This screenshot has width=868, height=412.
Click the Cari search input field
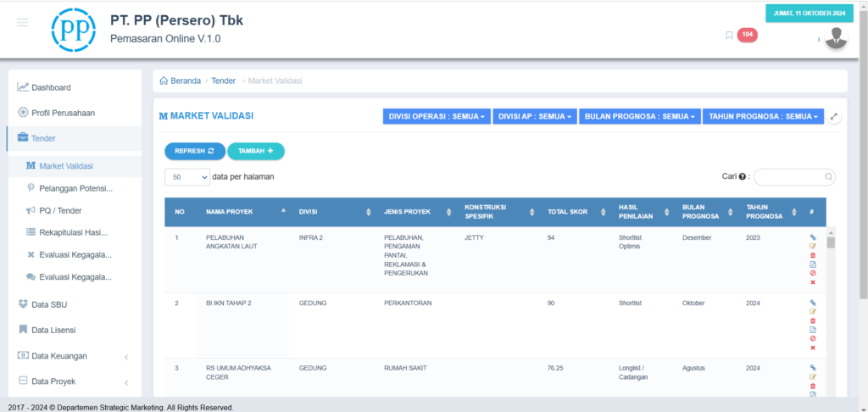tap(792, 177)
